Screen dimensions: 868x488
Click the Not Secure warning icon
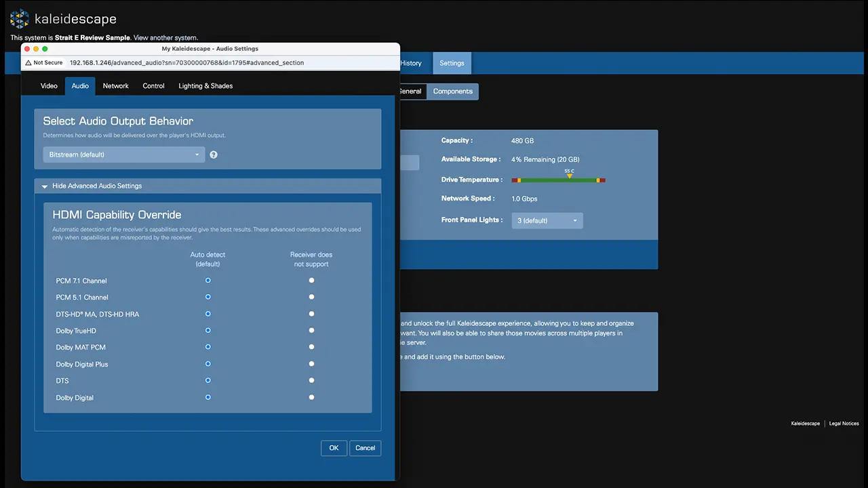(28, 63)
